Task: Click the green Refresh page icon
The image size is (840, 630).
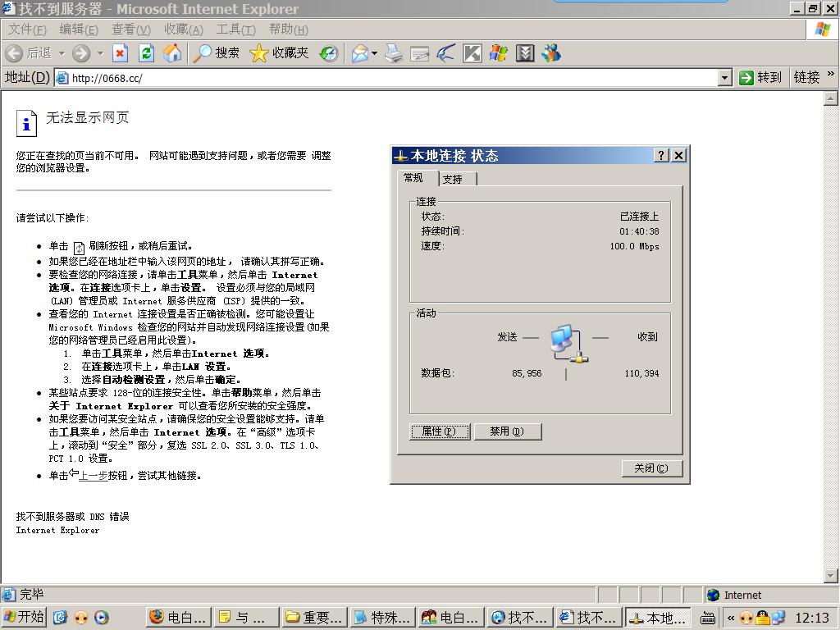Action: (146, 53)
